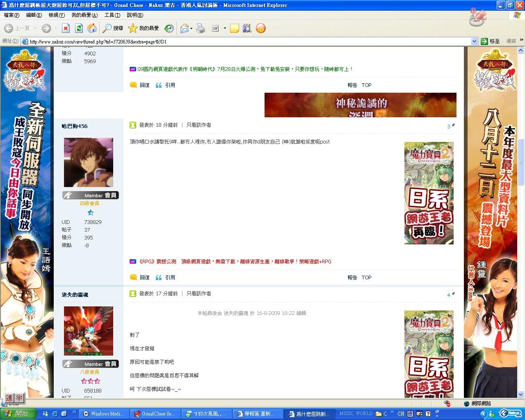Image resolution: width=525 pixels, height=420 pixels.
Task: Stop loading the page
Action: [x=66, y=28]
